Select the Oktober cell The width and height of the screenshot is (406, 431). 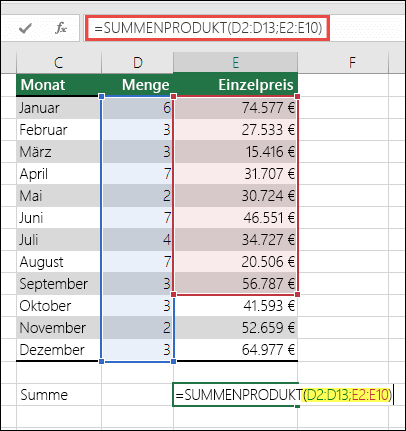[59, 306]
